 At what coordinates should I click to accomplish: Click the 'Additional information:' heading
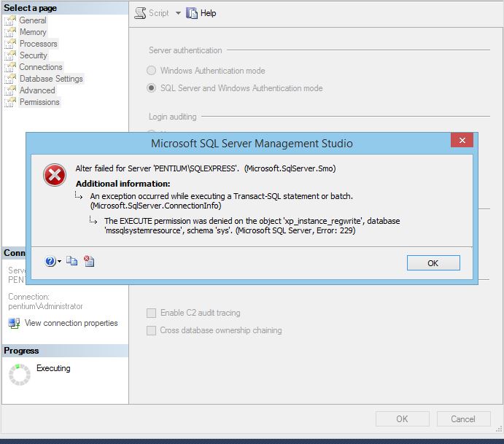tap(123, 184)
